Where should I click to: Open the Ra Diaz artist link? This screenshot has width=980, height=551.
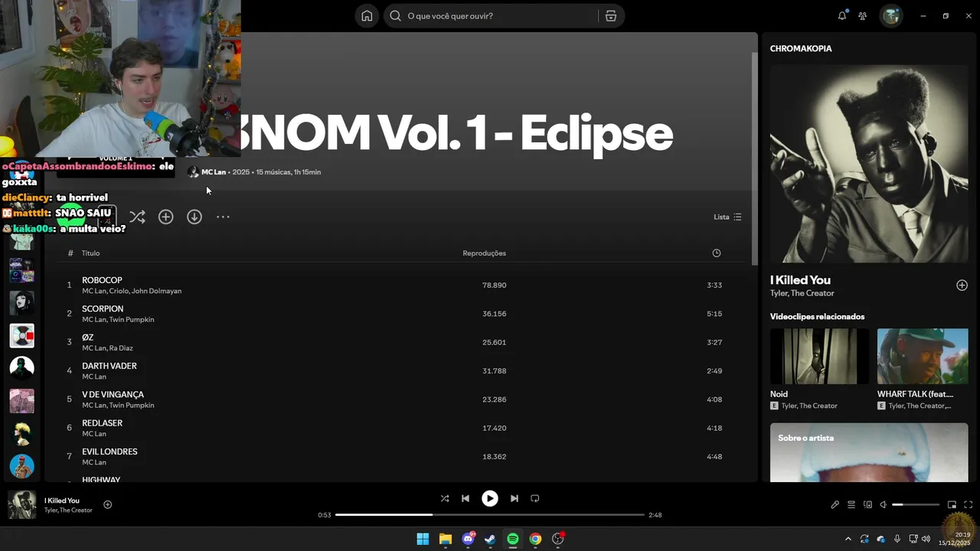(x=121, y=348)
